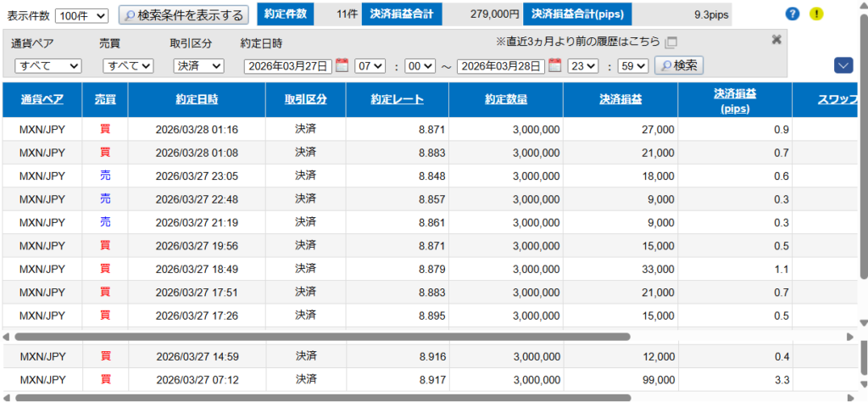The height and width of the screenshot is (402, 868).
Task: Collapse panel with the blue chevron button
Action: click(x=843, y=65)
